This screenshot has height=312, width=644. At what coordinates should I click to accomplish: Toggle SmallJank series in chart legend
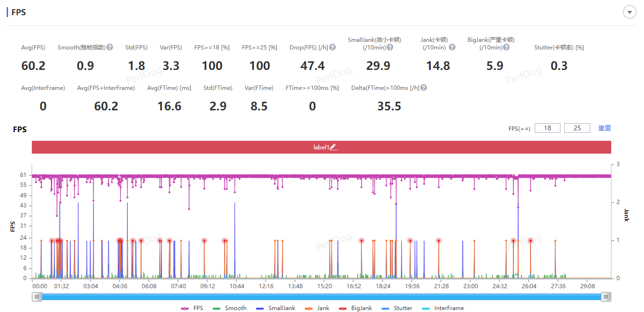pyautogui.click(x=275, y=308)
